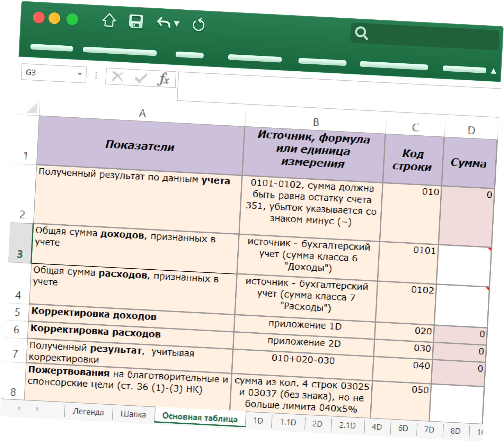The width and height of the screenshot is (504, 441).
Task: Click the Enter checkmark in formula bar
Action: 141,78
